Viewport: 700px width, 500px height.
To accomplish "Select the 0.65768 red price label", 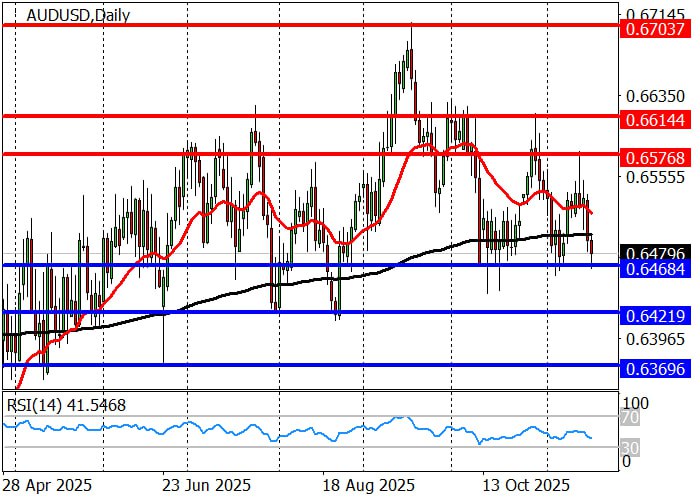I will coord(654,157).
